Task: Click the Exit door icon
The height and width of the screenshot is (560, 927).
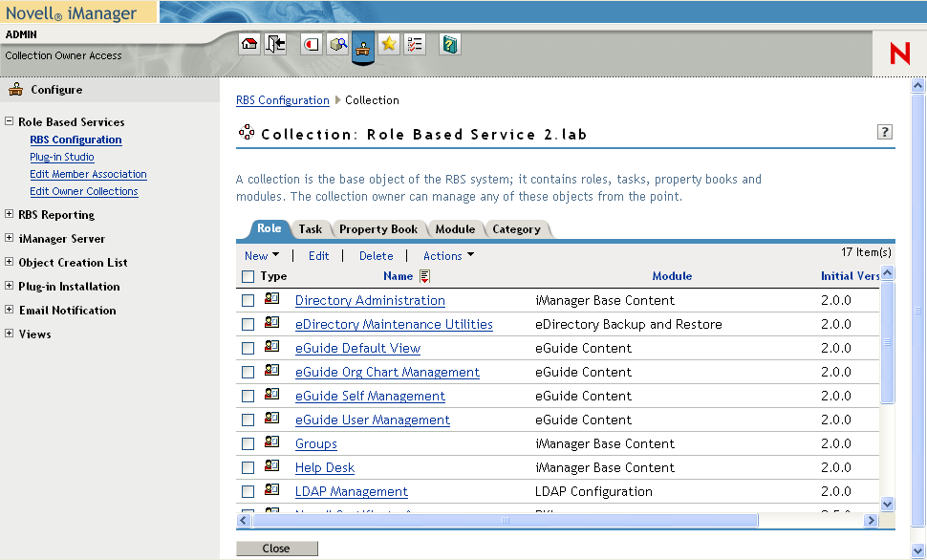Action: [x=275, y=44]
